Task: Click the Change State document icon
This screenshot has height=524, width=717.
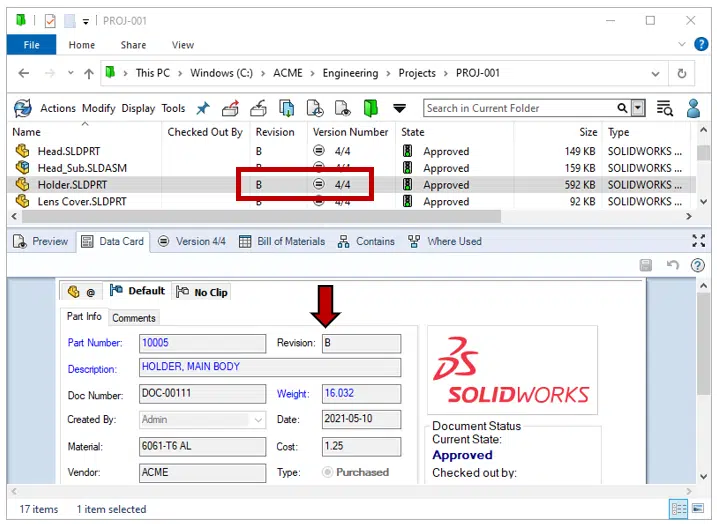Action: pos(315,108)
